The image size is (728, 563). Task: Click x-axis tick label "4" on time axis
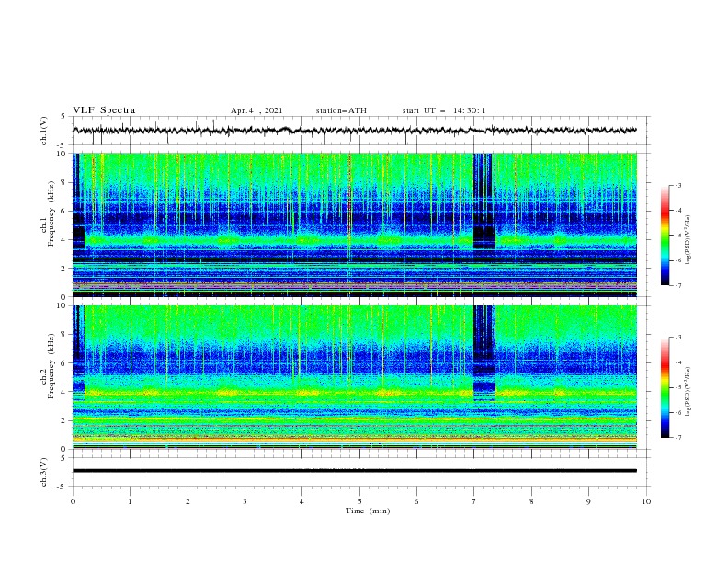coord(301,501)
